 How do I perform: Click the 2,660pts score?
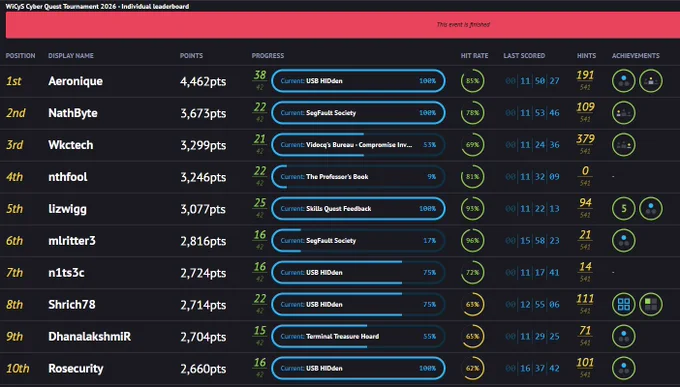click(x=203, y=369)
